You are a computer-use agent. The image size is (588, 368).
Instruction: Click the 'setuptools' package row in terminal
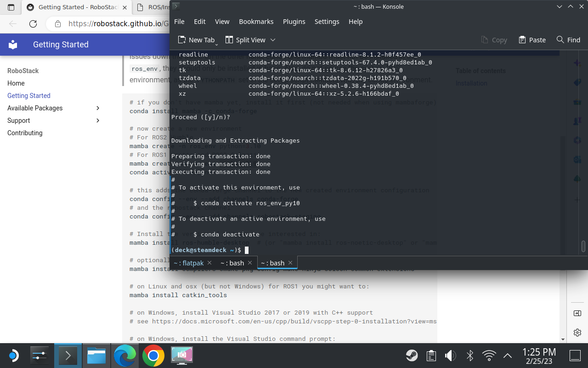tap(305, 62)
